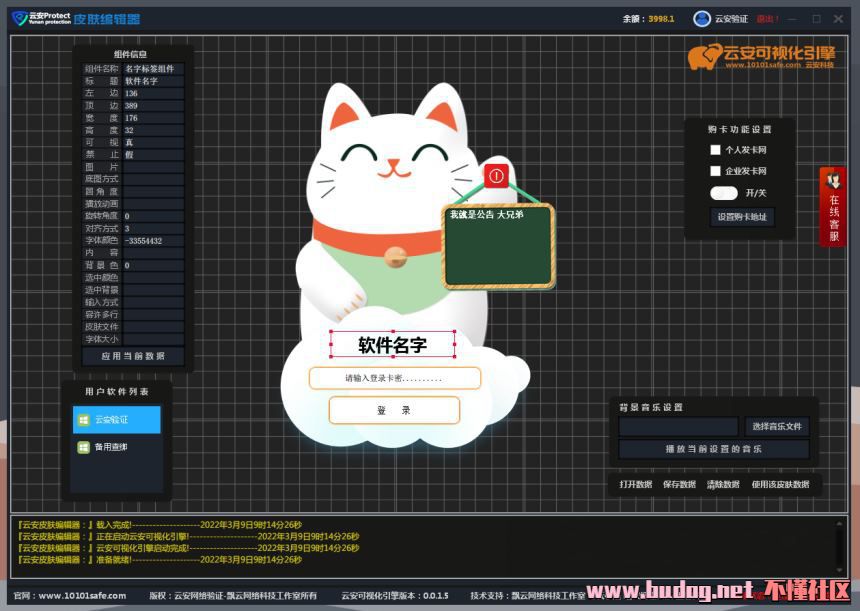Click the 云安可视化引擎启动完成! log line
The image size is (860, 611).
click(188, 548)
